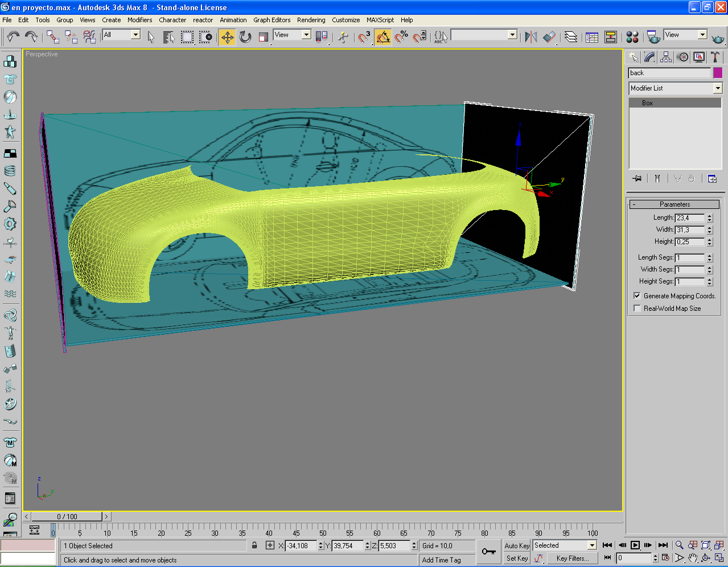The image size is (728, 567).
Task: Open the Curve Editor icon
Action: 592,37
